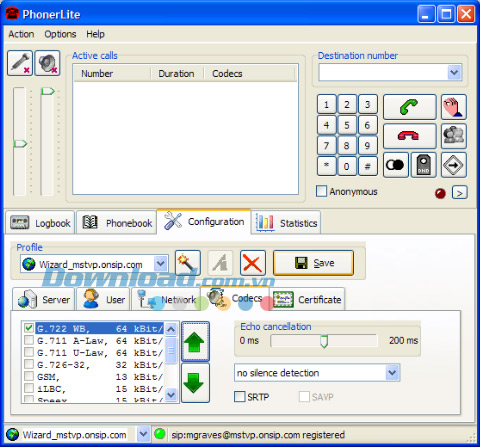Open the silence detection dropdown
The width and height of the screenshot is (480, 447).
click(392, 373)
